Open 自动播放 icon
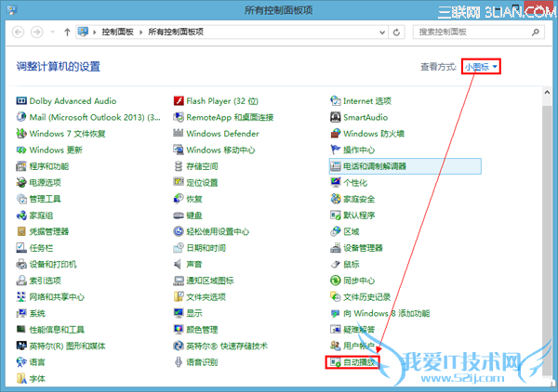Image resolution: width=558 pixels, height=392 pixels. (x=335, y=362)
